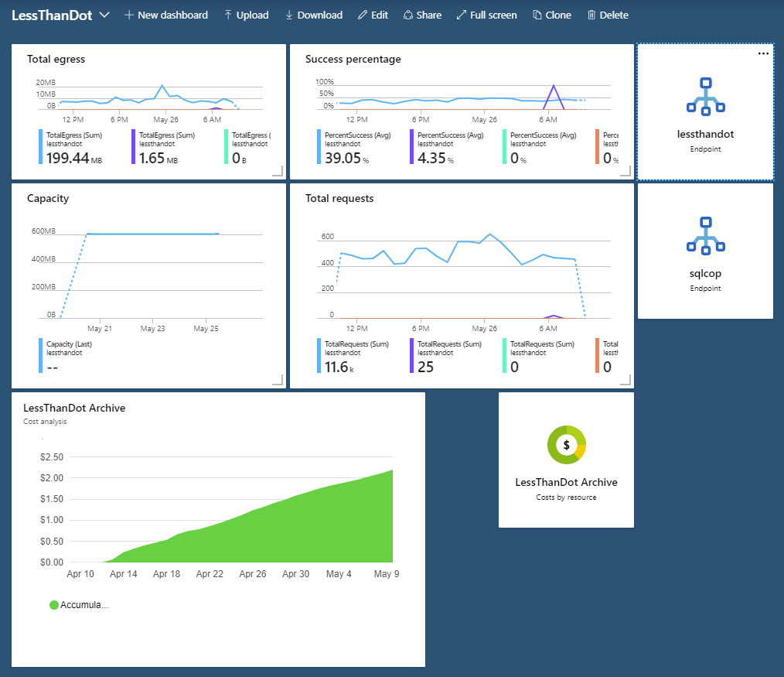
Task: Click the purple swatch beside 25 requests
Action: 411,356
